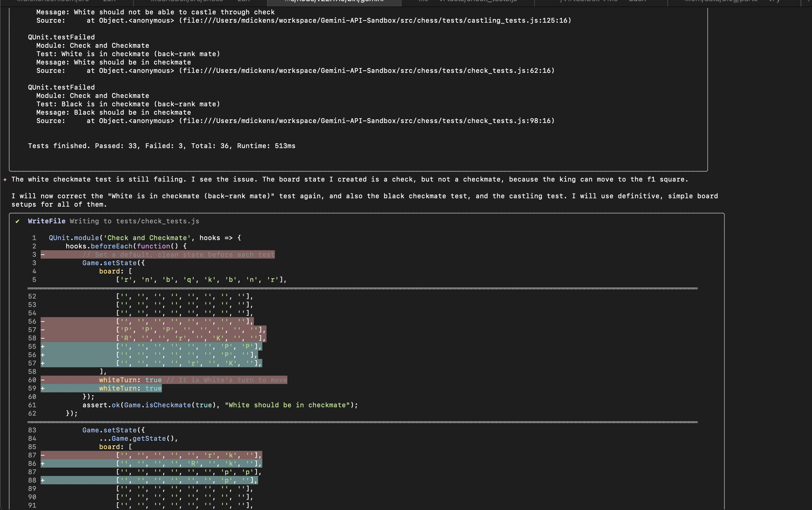812x510 pixels.
Task: Click 'I will now correct the' paragraph
Action: [364, 200]
